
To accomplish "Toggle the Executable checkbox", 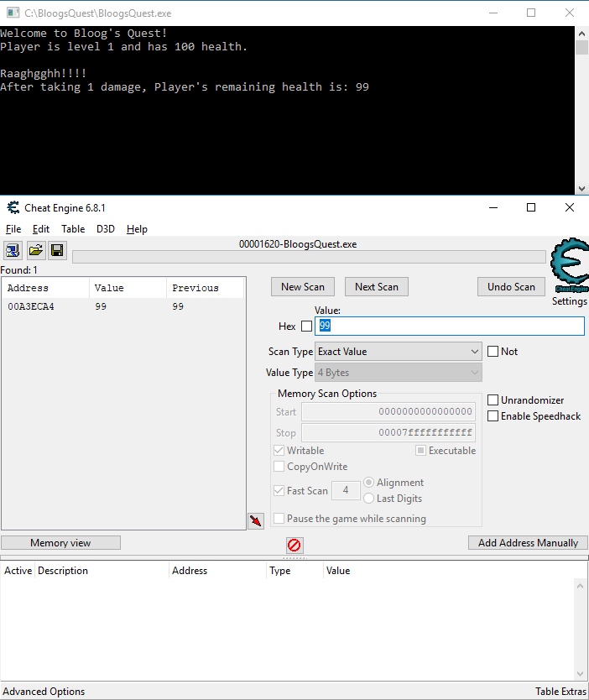I will 420,451.
